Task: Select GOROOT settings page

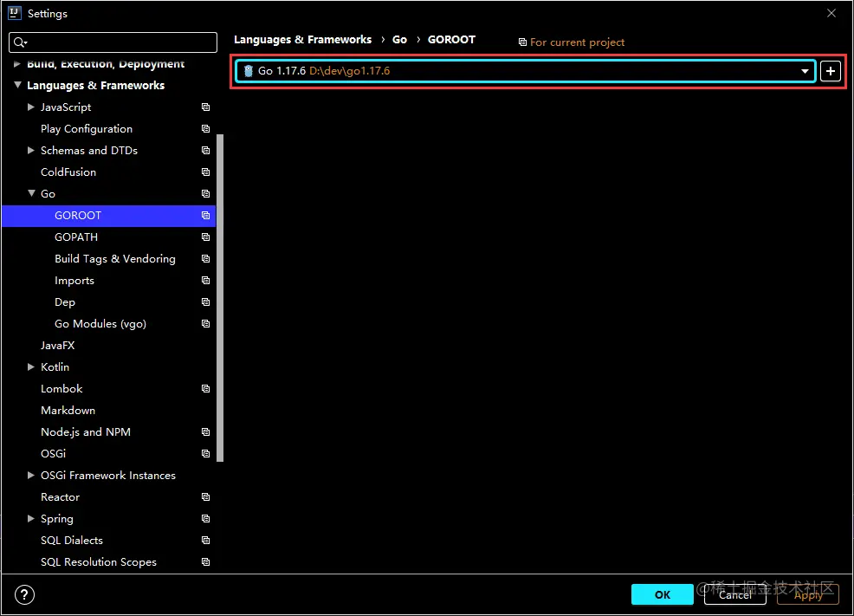Action: [109, 216]
